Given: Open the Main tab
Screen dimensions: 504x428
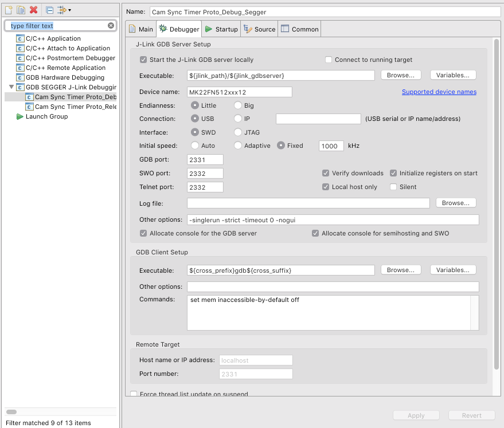Looking at the screenshot, I should (x=141, y=29).
